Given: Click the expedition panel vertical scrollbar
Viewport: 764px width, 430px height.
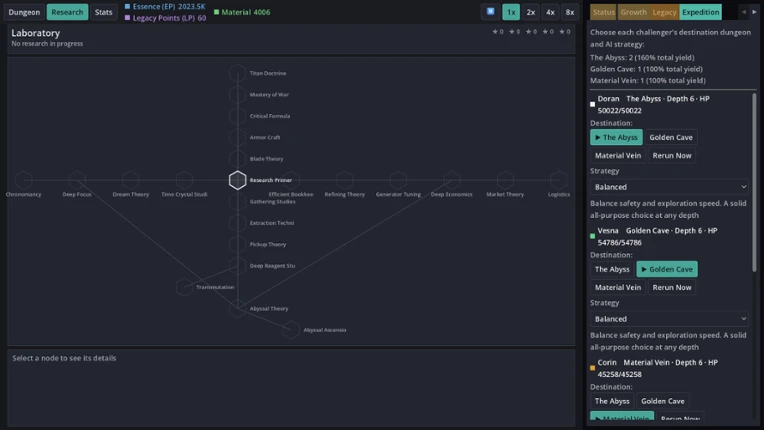Looking at the screenshot, I should (754, 183).
